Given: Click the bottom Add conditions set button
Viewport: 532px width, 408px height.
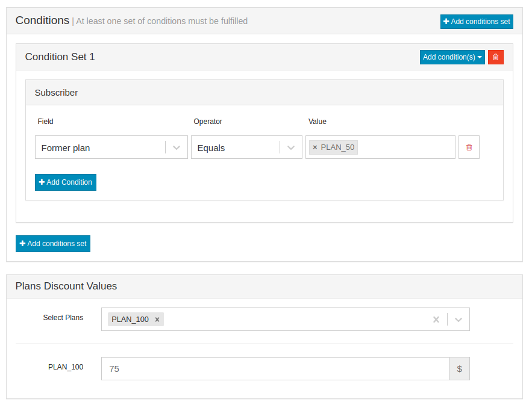Looking at the screenshot, I should [x=53, y=244].
